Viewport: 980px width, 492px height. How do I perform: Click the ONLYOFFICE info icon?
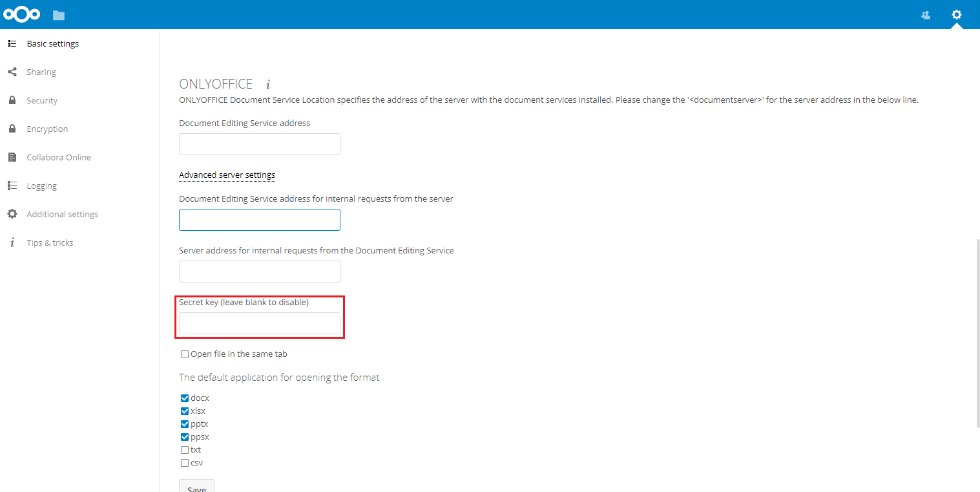click(268, 85)
